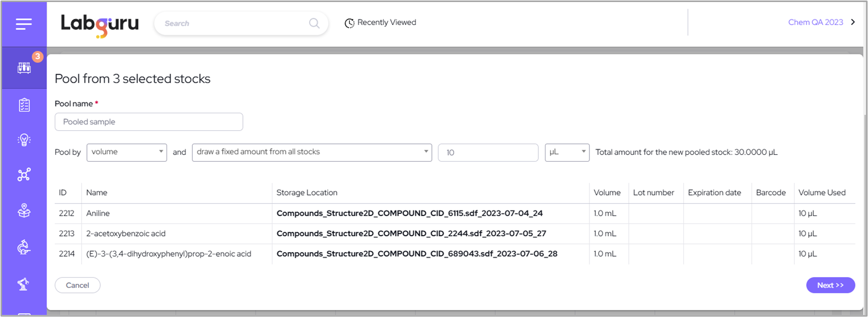Focus the top Search box
This screenshot has height=317, width=868.
235,23
